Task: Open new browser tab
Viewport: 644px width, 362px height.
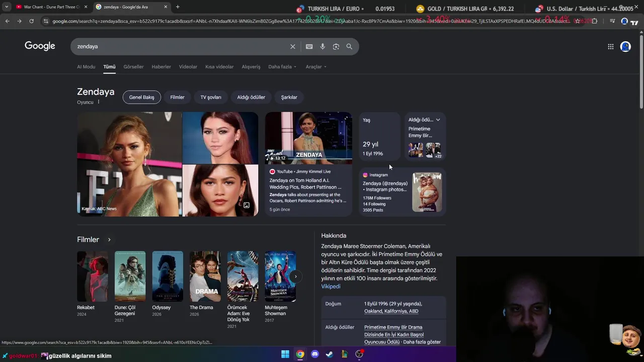Action: (x=178, y=7)
